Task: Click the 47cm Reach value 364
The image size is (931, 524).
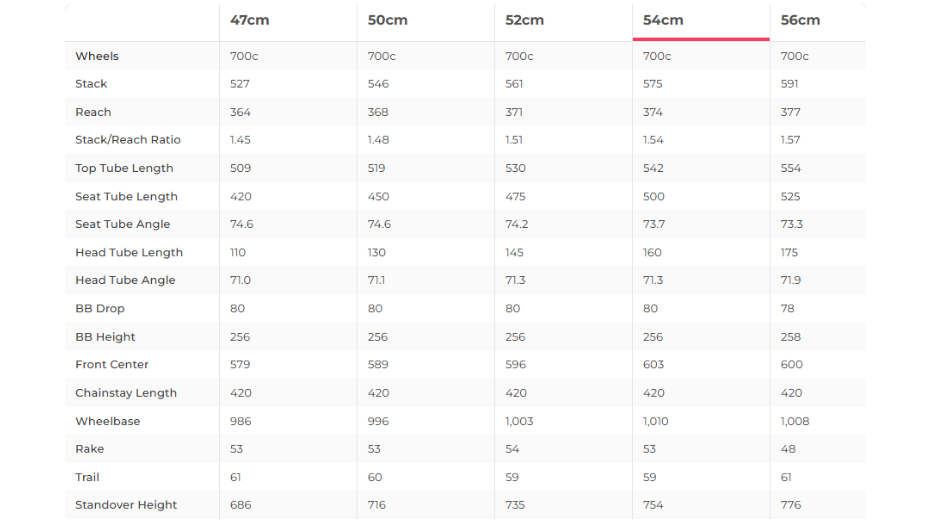Action: pyautogui.click(x=240, y=112)
